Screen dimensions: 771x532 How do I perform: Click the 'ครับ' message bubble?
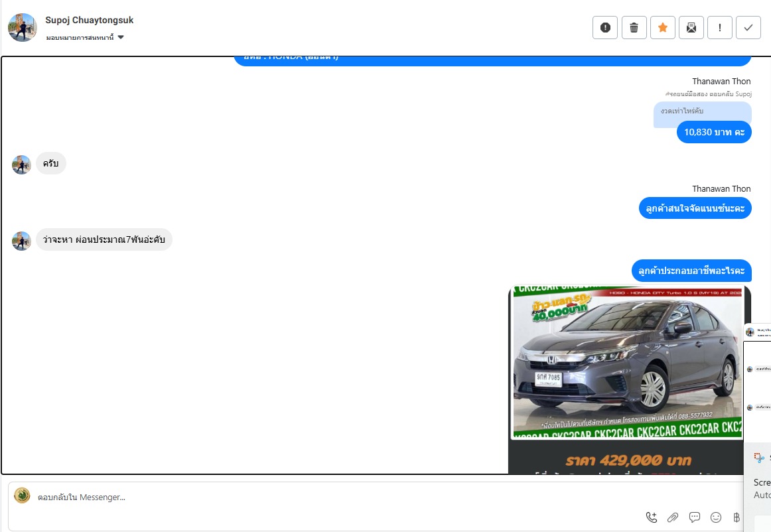(x=50, y=163)
